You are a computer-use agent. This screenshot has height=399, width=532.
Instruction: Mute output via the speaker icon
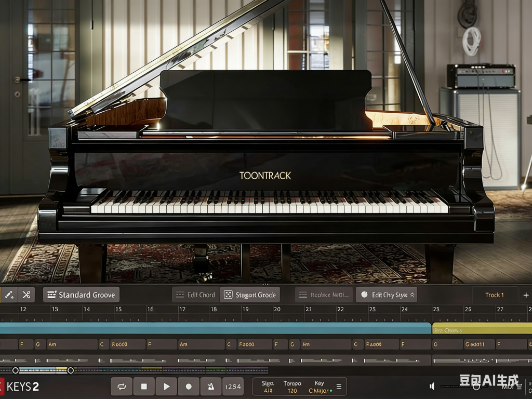432,386
